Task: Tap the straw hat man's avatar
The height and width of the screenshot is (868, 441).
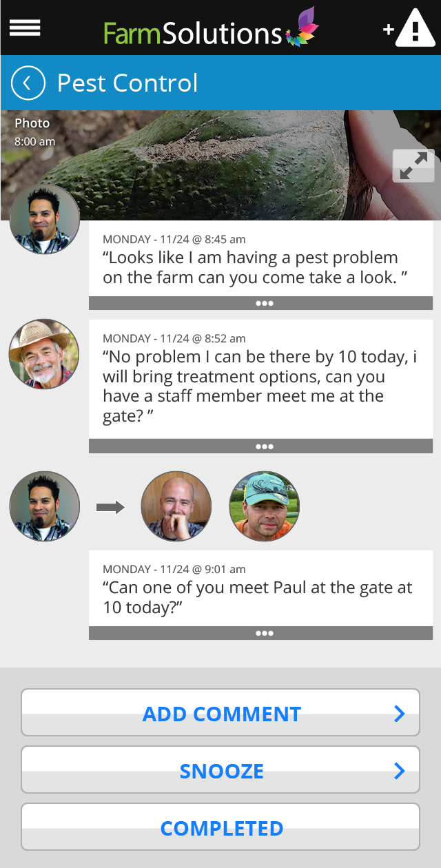Action: pos(44,354)
